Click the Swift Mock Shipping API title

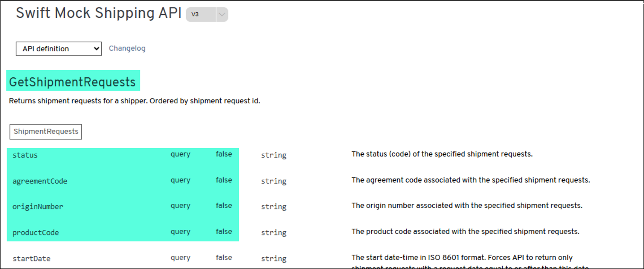point(99,13)
